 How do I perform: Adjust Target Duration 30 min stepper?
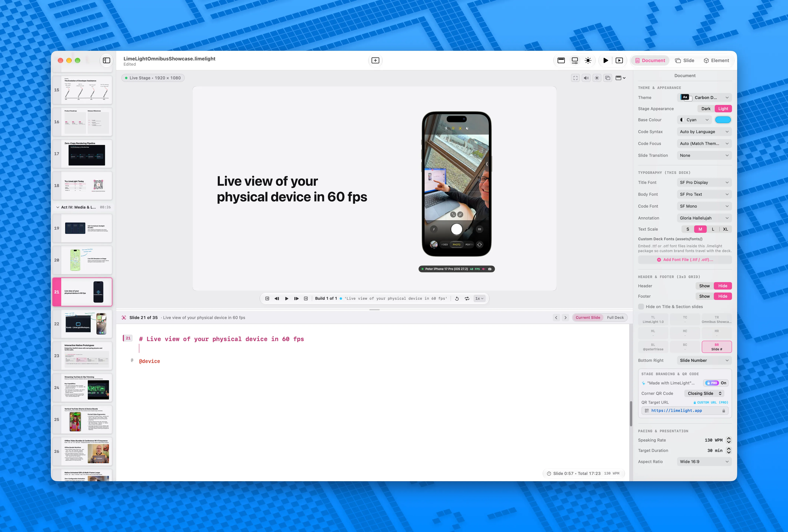point(729,451)
